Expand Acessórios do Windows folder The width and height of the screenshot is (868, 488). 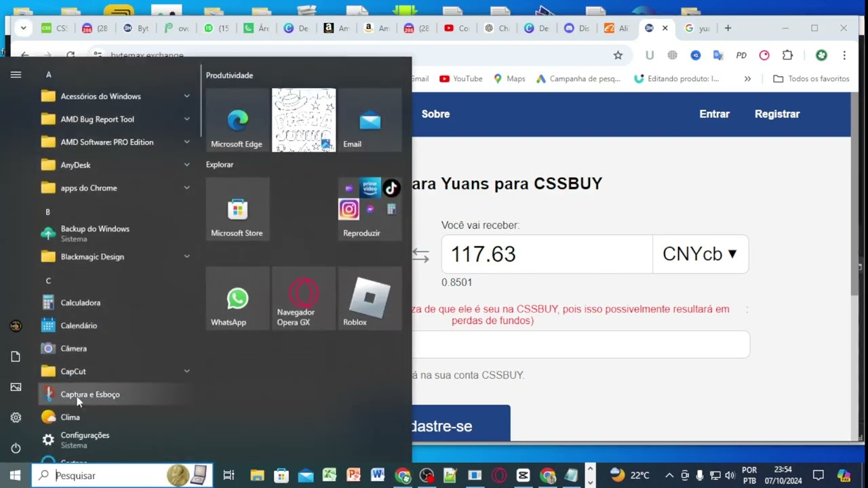tap(115, 96)
